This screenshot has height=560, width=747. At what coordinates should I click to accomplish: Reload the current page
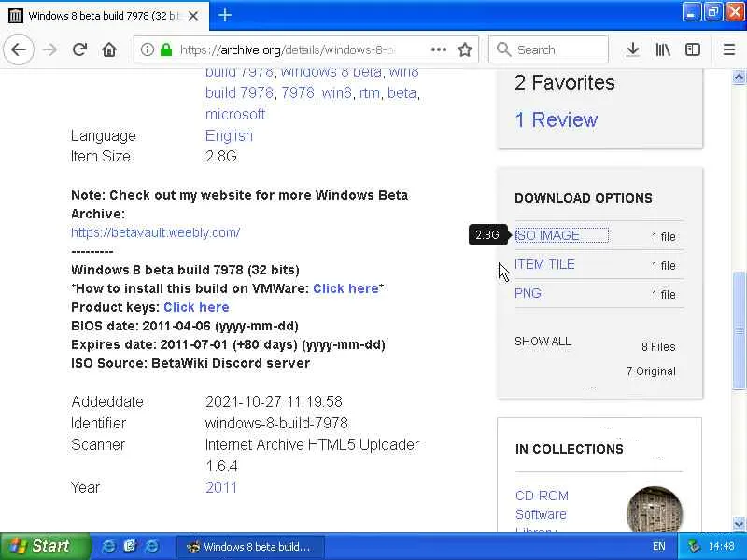[79, 49]
